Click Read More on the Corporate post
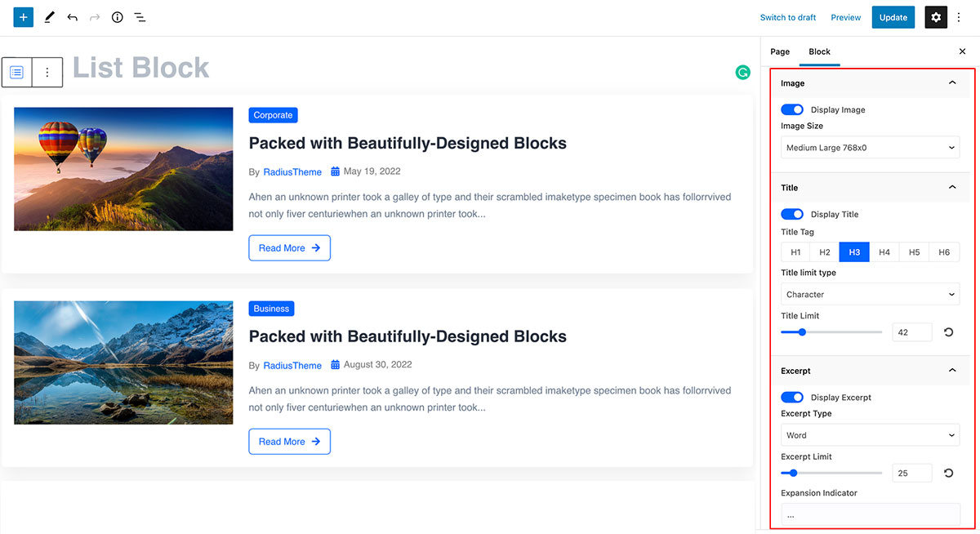The image size is (980, 534). point(289,248)
